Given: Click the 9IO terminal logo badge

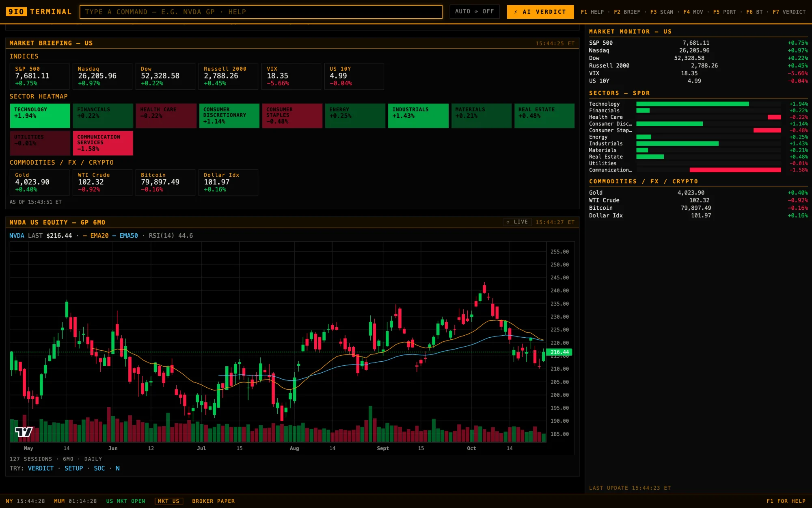Looking at the screenshot, I should tap(16, 12).
